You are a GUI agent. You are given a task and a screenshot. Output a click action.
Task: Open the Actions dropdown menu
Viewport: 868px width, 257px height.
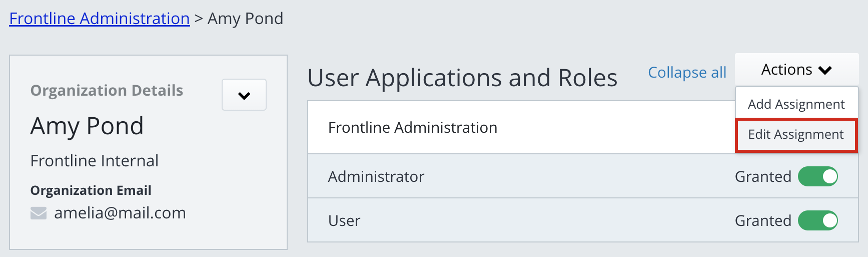(796, 70)
